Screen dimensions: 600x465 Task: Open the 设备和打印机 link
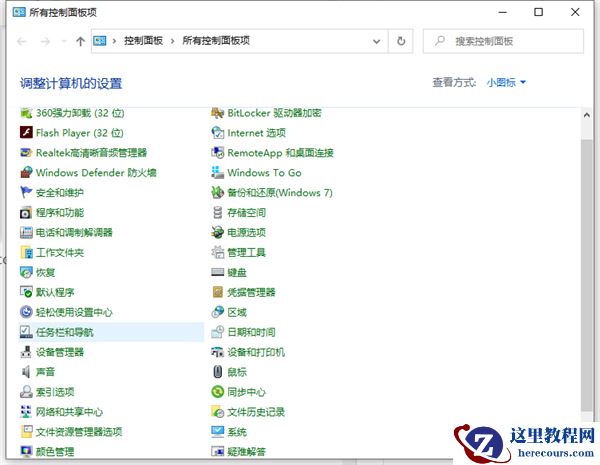pos(256,352)
